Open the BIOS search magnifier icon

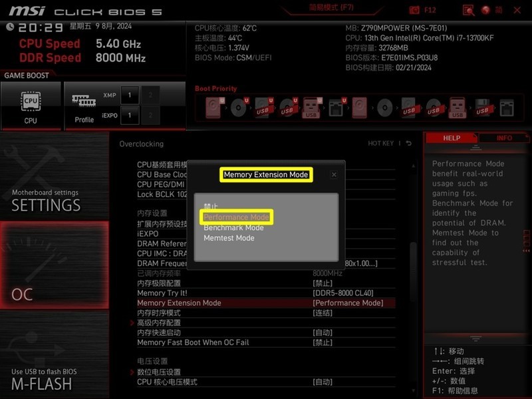pyautogui.click(x=469, y=10)
